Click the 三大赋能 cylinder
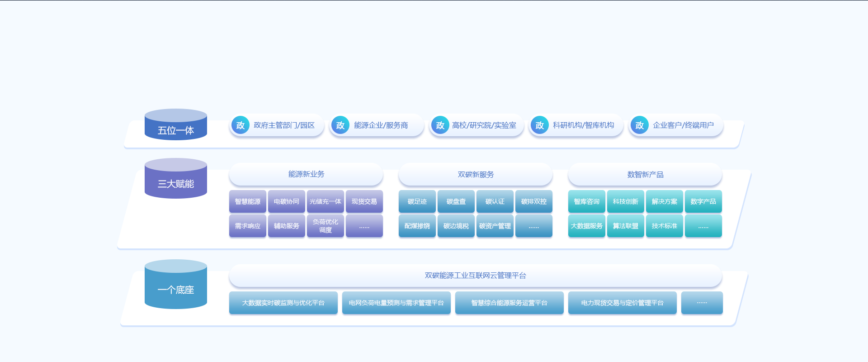868x362 pixels. pyautogui.click(x=176, y=178)
